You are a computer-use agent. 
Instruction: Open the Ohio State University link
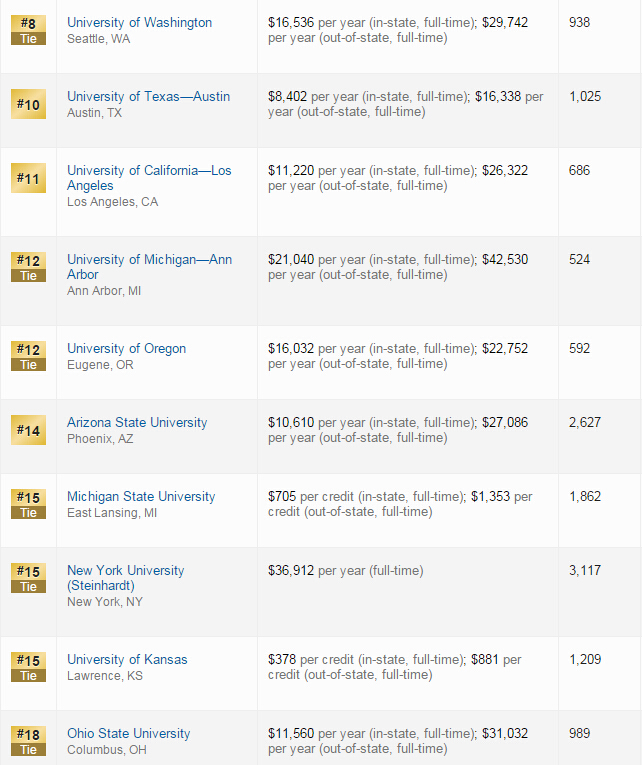pos(128,733)
